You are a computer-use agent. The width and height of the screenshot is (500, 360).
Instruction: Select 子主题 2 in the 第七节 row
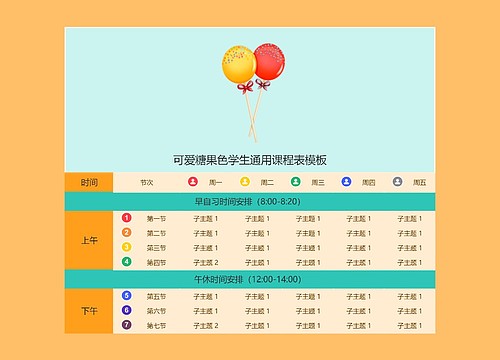(x=206, y=326)
